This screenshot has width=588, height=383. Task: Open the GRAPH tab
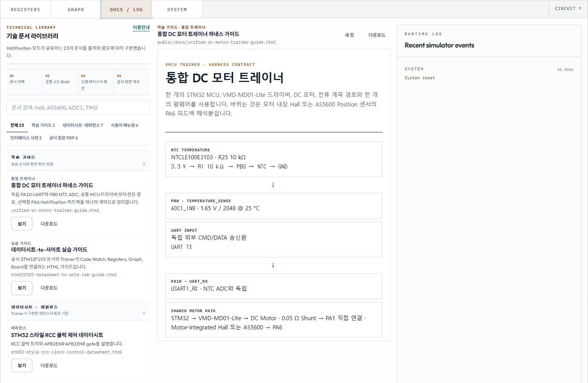point(76,9)
